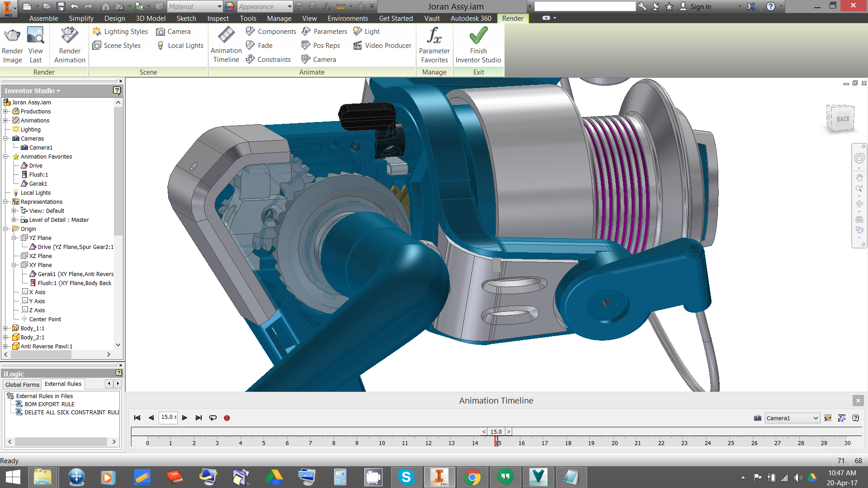
Task: Click the Appearance color wheel swatch
Action: pyautogui.click(x=230, y=6)
